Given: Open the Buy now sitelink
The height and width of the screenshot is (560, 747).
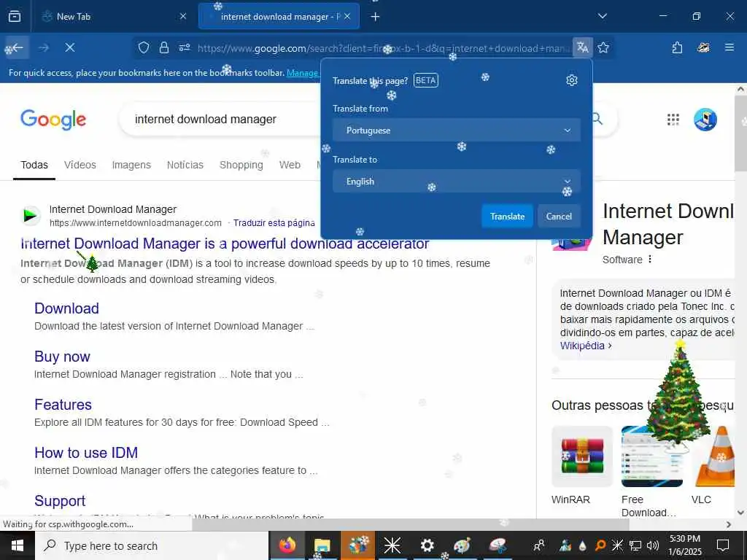Looking at the screenshot, I should tap(63, 356).
